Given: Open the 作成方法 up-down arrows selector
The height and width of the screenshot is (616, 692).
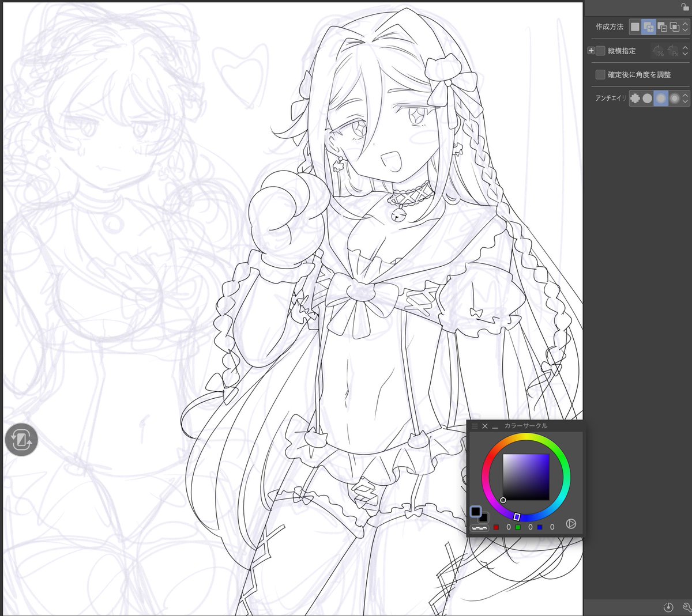Looking at the screenshot, I should pyautogui.click(x=685, y=27).
